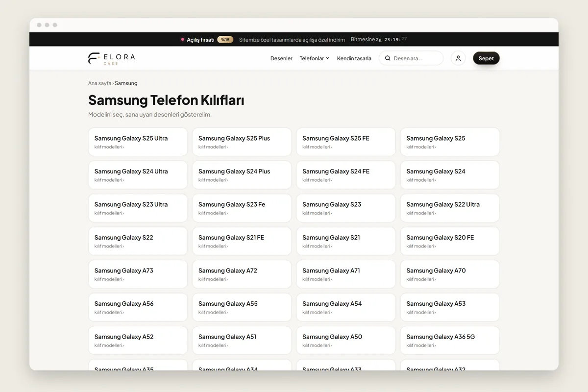Choose the Samsung Galaxy S25 model
Screen dimensions: 588x392
[450, 142]
